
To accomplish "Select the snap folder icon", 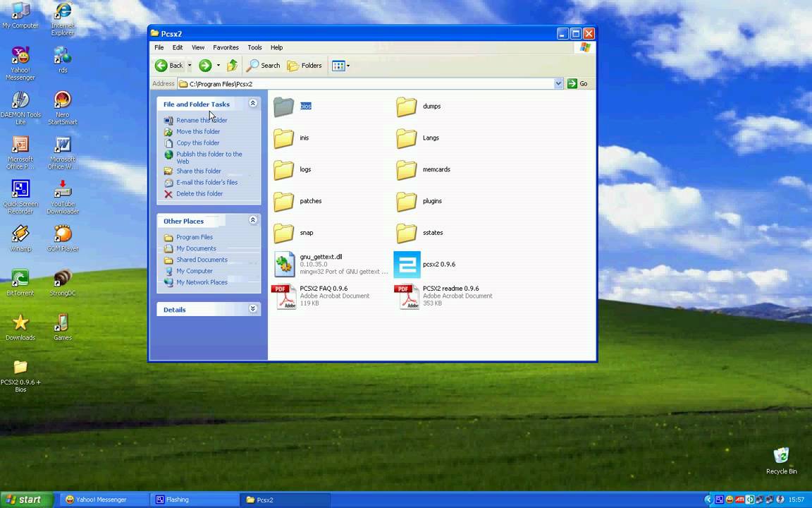I will tap(284, 233).
